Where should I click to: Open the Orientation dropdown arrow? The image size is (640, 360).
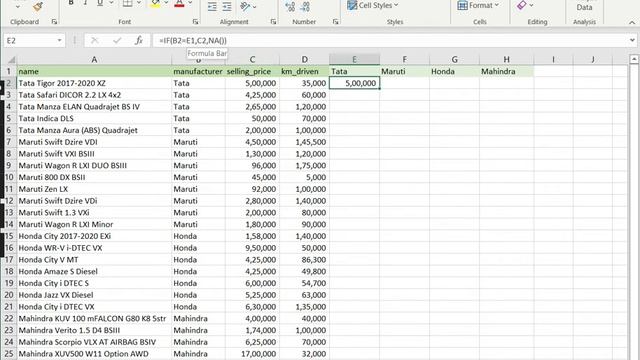coord(255,7)
